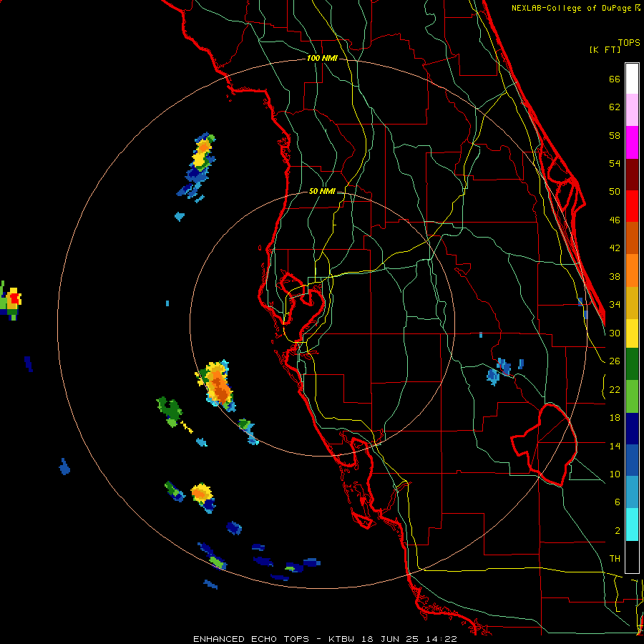The width and height of the screenshot is (644, 644).
Task: Select the light pink legend color band
Action: pyautogui.click(x=632, y=109)
